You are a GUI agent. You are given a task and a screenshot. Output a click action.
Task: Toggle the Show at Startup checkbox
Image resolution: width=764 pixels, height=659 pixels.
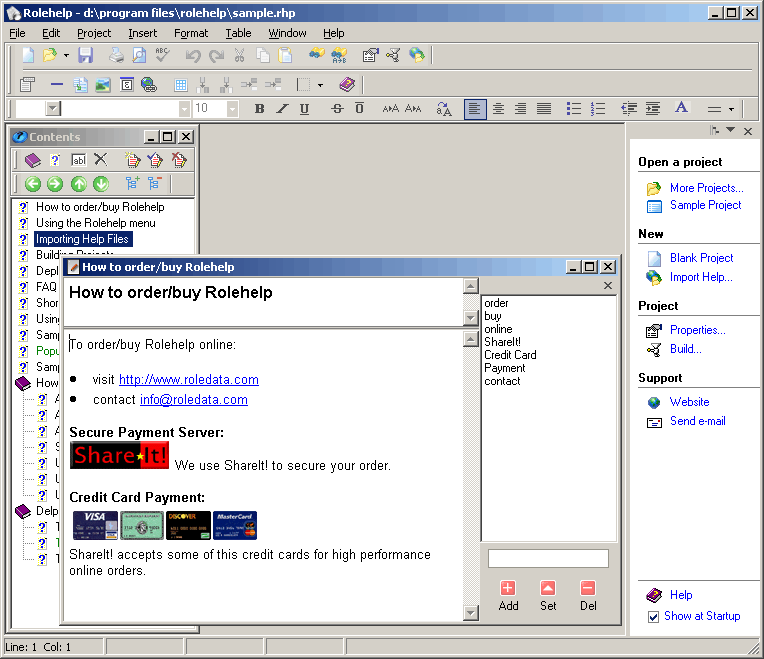pos(654,617)
